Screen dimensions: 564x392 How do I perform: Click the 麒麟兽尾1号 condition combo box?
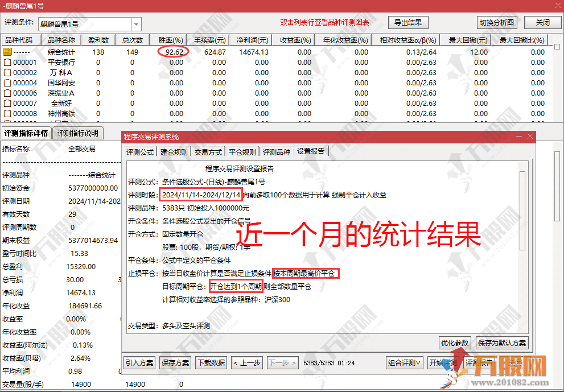(x=89, y=24)
